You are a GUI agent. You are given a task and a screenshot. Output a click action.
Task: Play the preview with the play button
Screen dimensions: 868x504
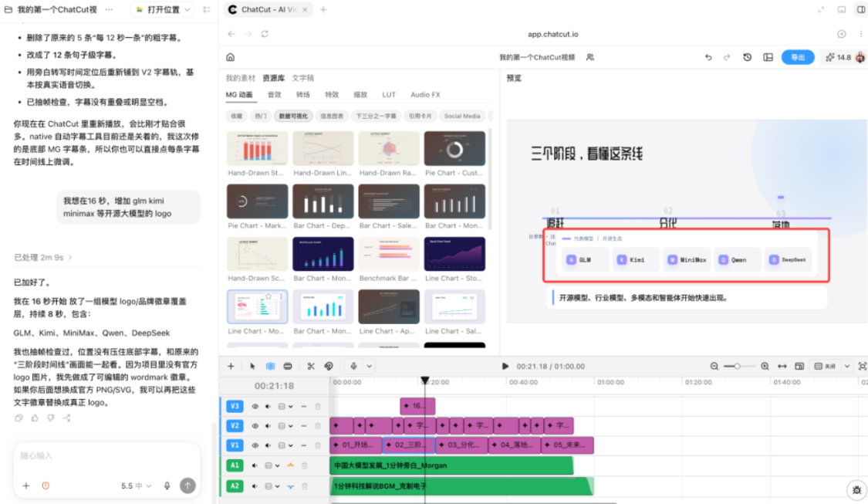[x=505, y=366]
